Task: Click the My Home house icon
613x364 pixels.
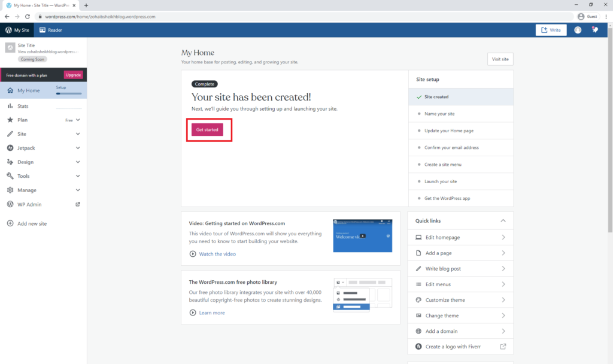Action: (10, 90)
